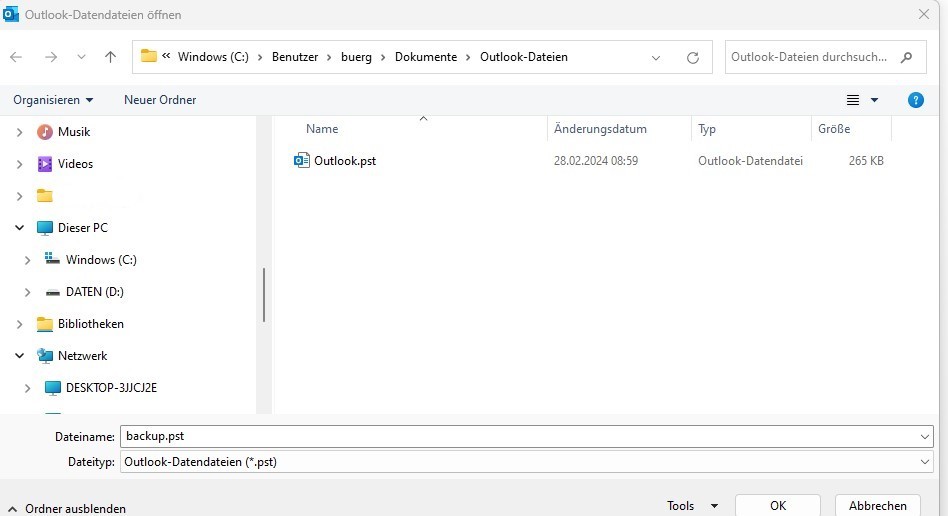Screen dimensions: 948x516
Task: Open the Musik folder in sidebar
Action: 73,132
